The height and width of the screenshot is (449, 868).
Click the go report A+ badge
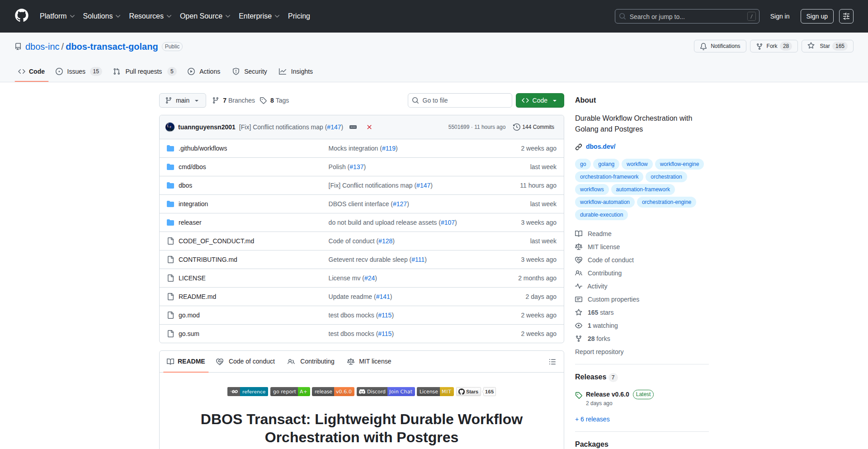[290, 392]
